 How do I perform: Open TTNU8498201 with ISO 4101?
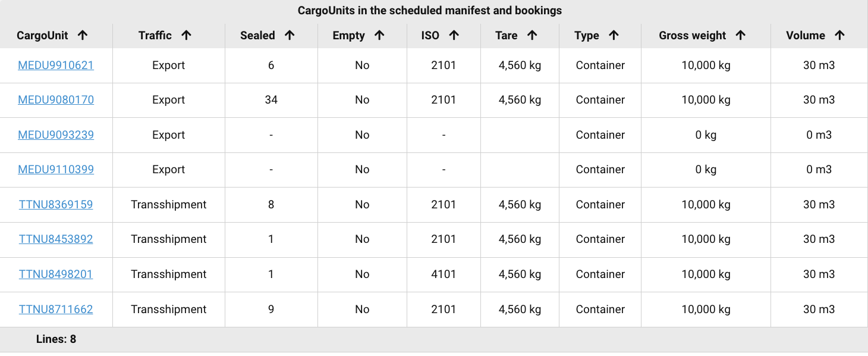(x=56, y=274)
